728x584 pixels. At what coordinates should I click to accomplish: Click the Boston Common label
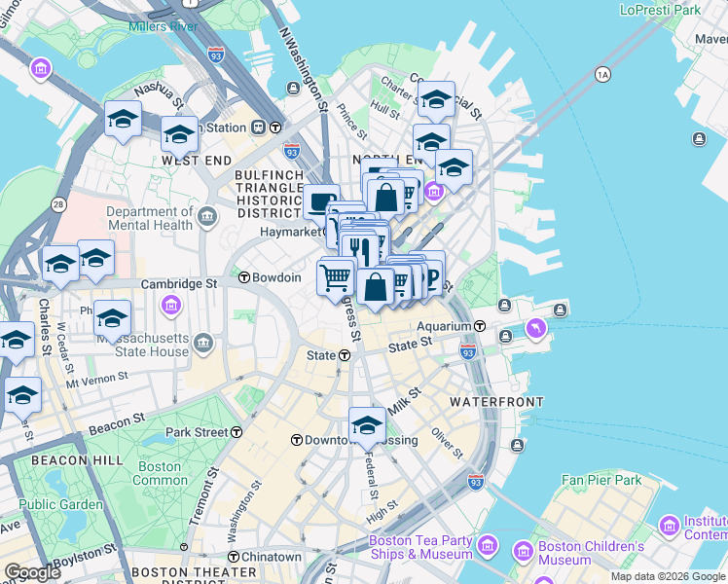point(159,473)
